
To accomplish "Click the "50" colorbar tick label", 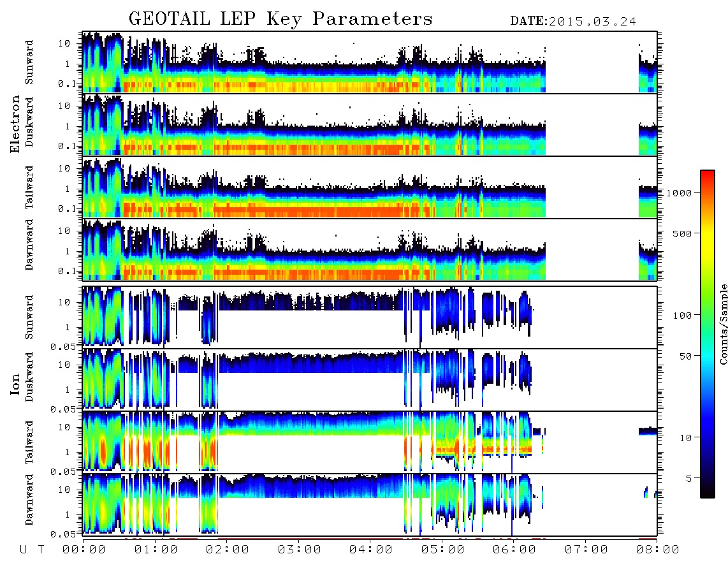I will [x=686, y=356].
